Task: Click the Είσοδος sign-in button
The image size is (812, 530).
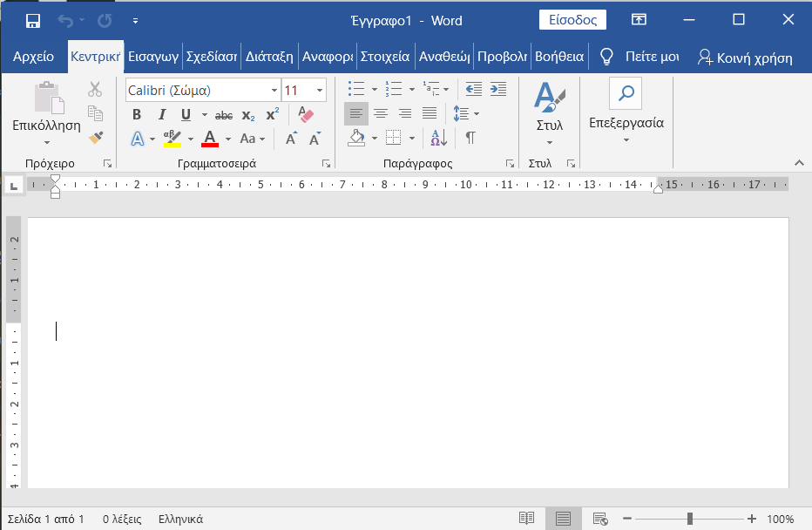Action: pyautogui.click(x=572, y=20)
